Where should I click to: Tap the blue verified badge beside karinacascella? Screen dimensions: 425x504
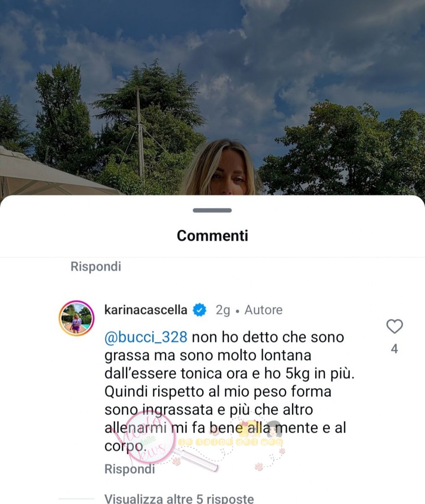click(x=199, y=310)
